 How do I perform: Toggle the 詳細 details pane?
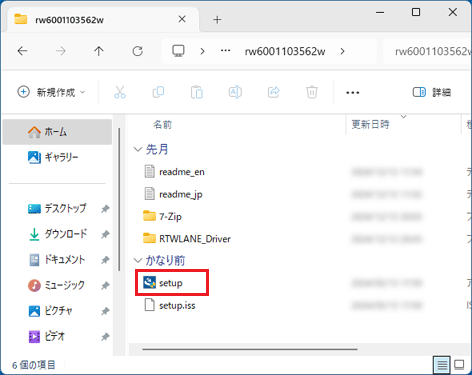(432, 92)
